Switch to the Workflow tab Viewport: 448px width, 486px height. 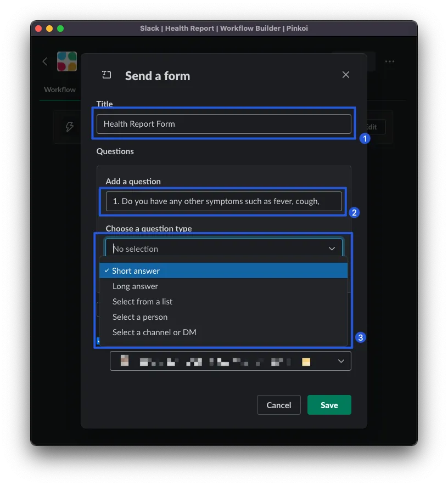[x=60, y=89]
